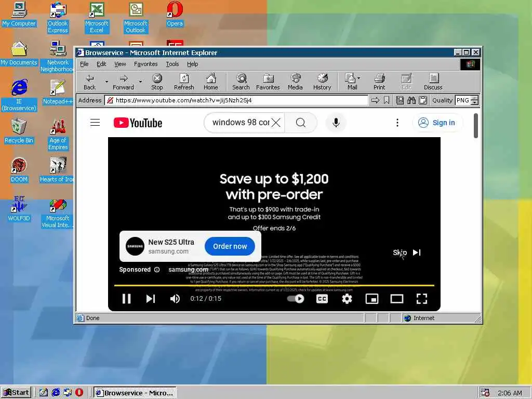
Task: Open the YouTube hamburger guide menu
Action: (x=95, y=123)
